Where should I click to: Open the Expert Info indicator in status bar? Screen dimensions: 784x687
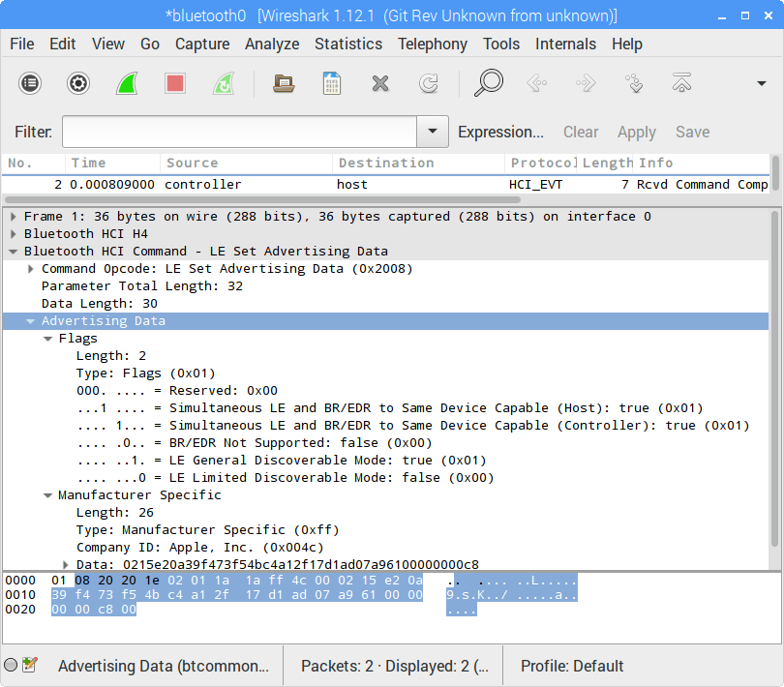(x=13, y=666)
